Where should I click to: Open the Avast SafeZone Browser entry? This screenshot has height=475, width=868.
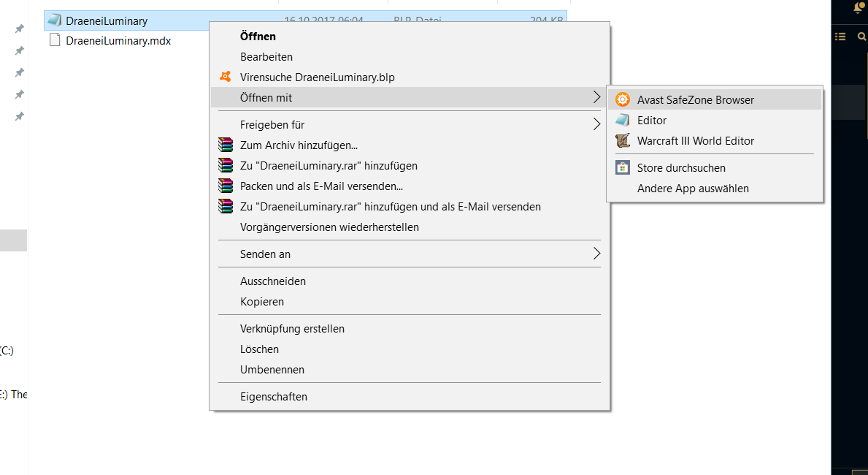click(x=715, y=100)
